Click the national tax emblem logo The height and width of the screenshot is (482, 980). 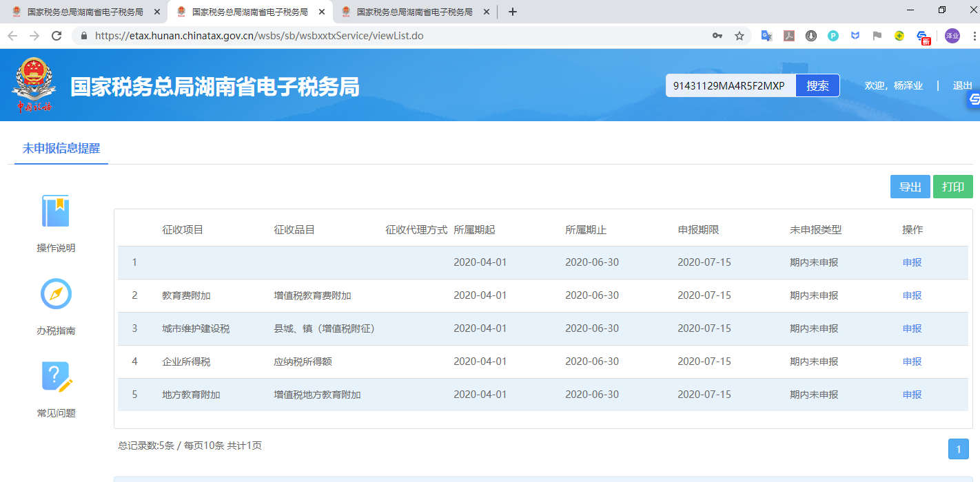point(32,84)
